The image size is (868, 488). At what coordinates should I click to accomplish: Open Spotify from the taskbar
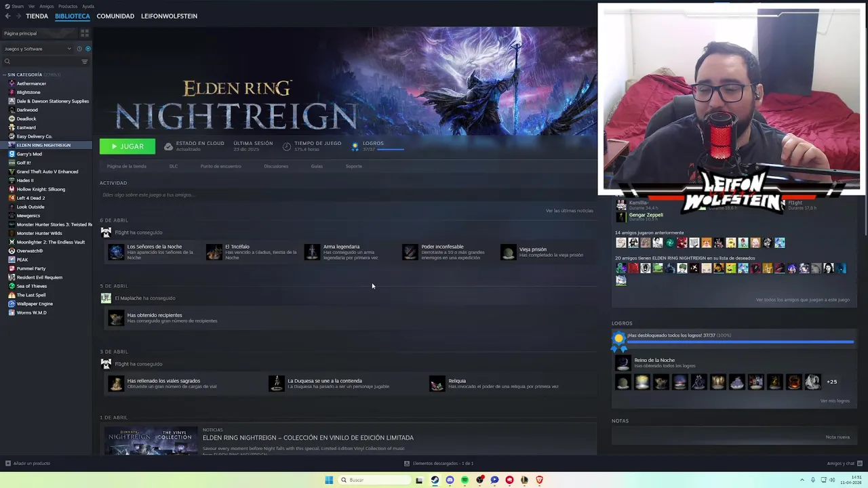coord(465,480)
